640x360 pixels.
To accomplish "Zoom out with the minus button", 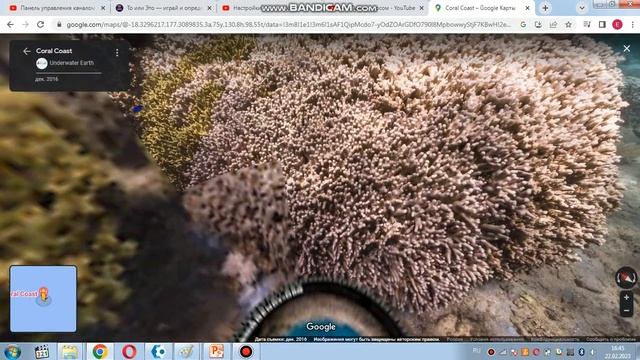I will coord(626,311).
